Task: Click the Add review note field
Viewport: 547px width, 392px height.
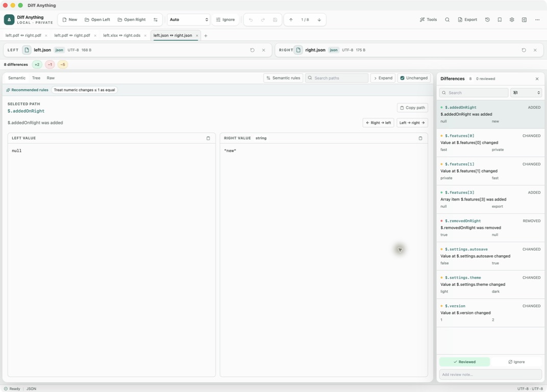Action: click(x=490, y=375)
